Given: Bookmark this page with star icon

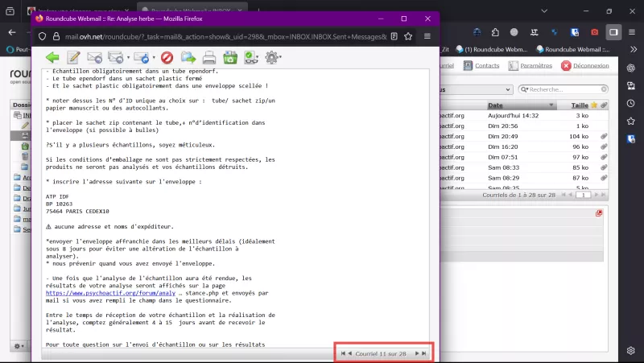Looking at the screenshot, I should tap(408, 36).
